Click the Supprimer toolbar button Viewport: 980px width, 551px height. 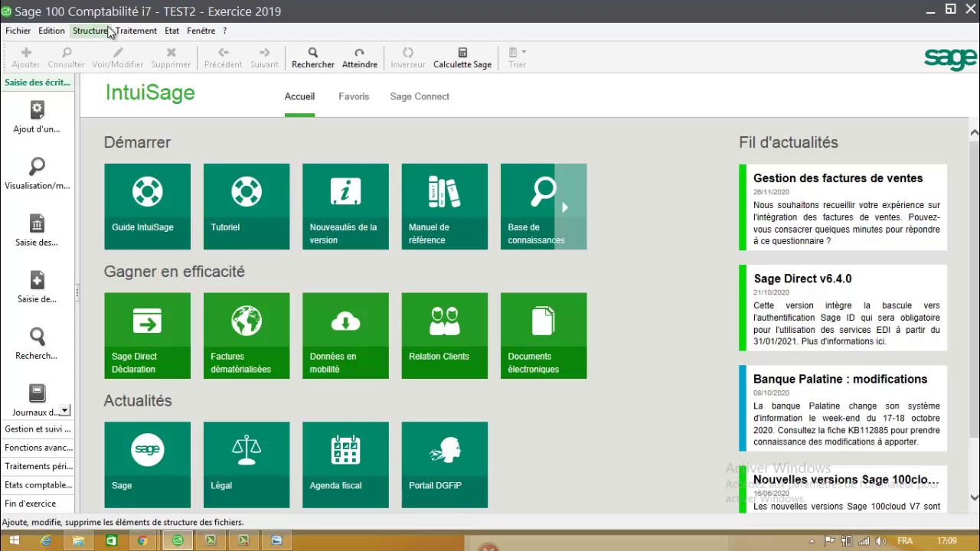click(171, 57)
